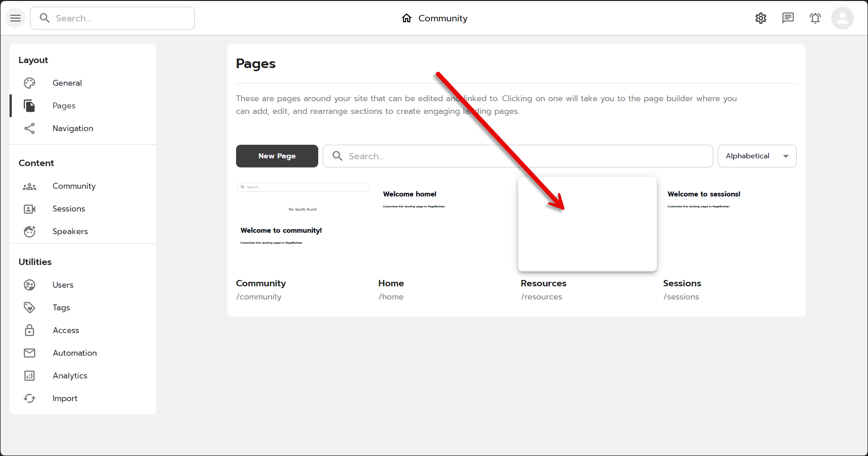Image resolution: width=868 pixels, height=456 pixels.
Task: Click the Navigation share-nodes icon
Action: 30,128
